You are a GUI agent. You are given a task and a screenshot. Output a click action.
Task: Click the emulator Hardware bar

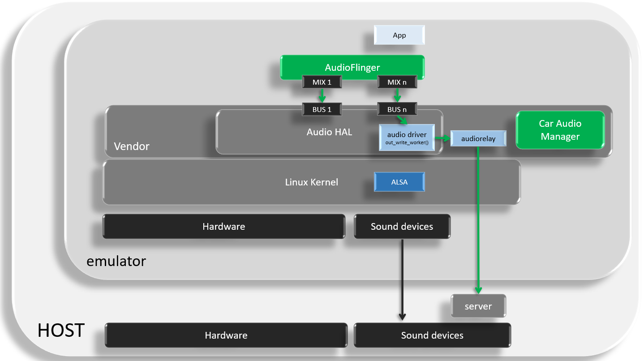[224, 226]
